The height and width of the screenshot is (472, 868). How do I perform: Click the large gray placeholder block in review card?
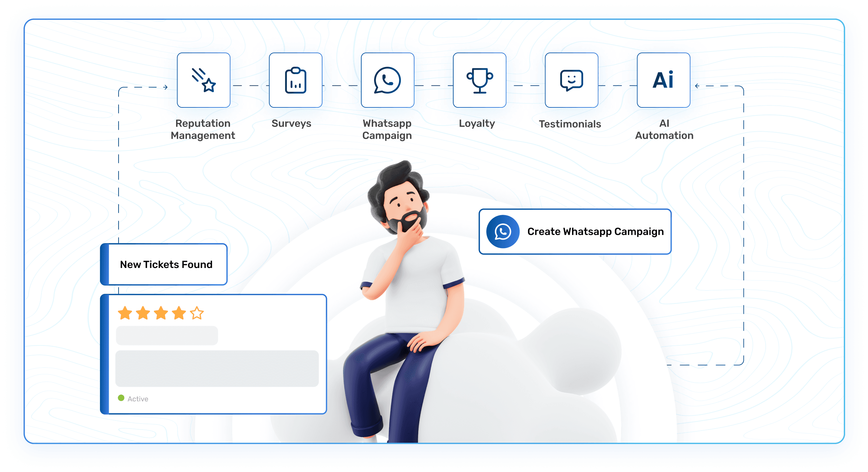tap(217, 368)
